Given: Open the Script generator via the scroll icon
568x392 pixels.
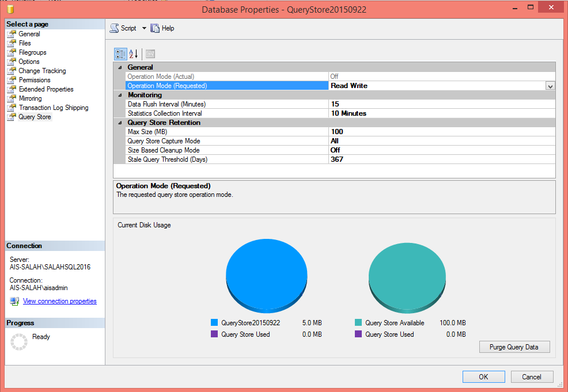Looking at the screenshot, I should coord(114,28).
